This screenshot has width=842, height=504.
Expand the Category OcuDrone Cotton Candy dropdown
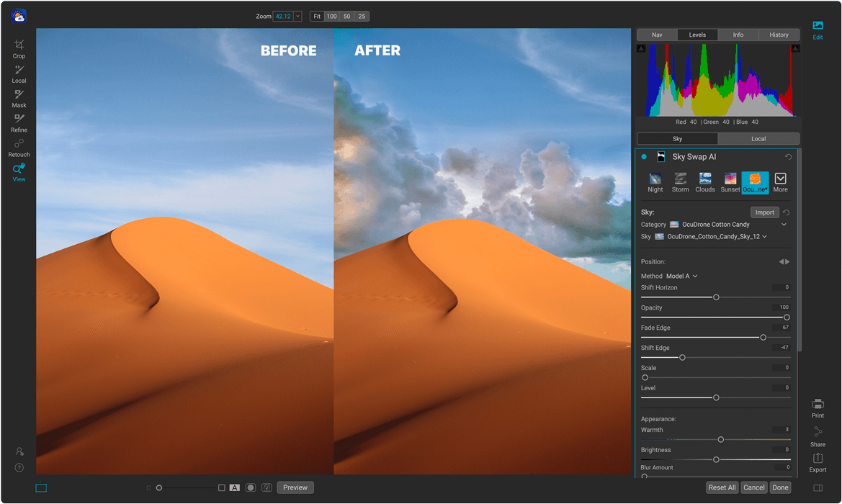[x=784, y=225]
